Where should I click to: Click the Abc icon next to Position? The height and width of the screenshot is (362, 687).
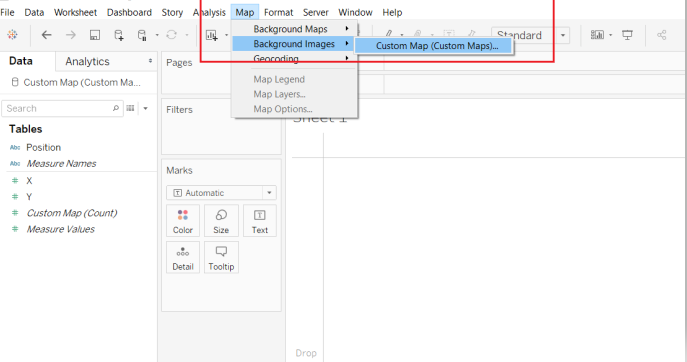[x=15, y=148]
